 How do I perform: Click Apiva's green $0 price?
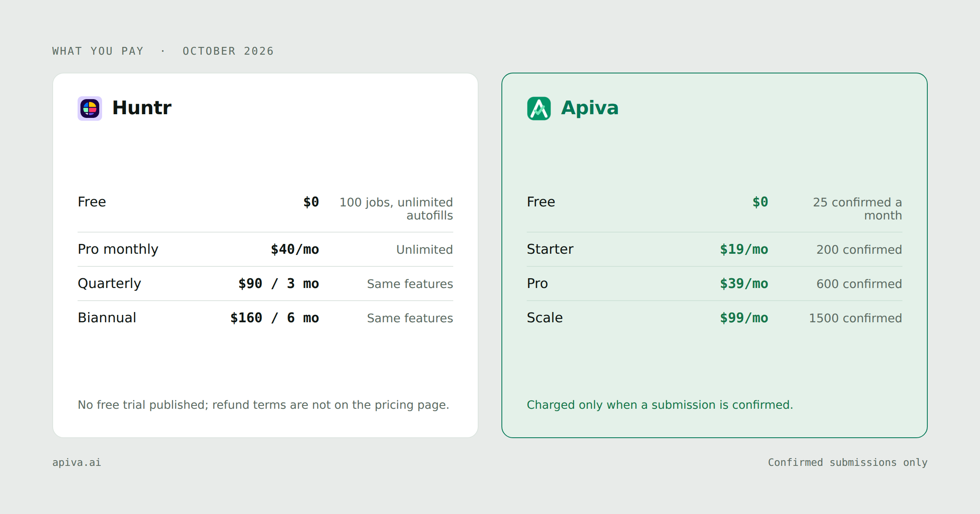click(x=760, y=202)
